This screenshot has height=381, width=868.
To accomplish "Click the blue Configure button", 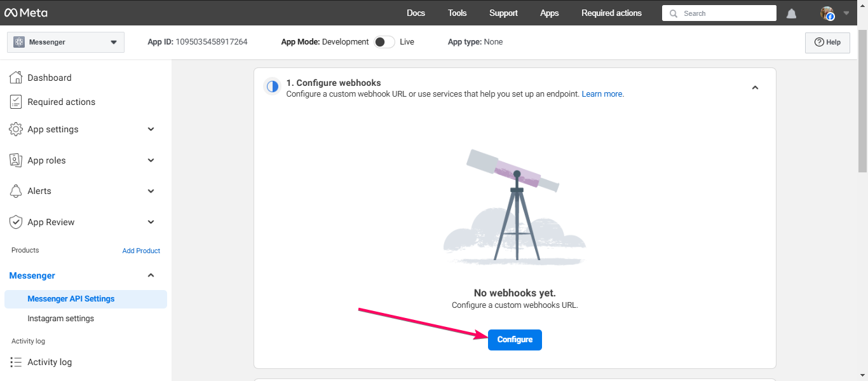I will [x=515, y=340].
